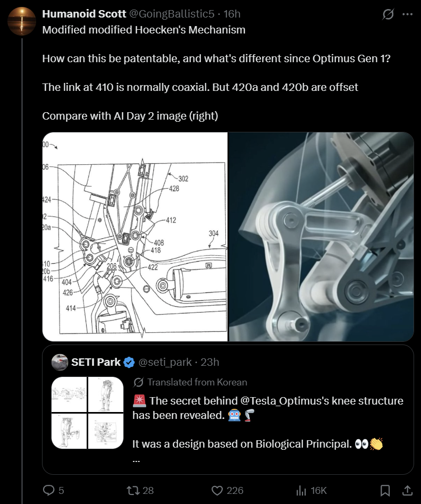Viewport: 421px width, 504px height.
Task: Open view analytics bar chart icon
Action: point(301,490)
